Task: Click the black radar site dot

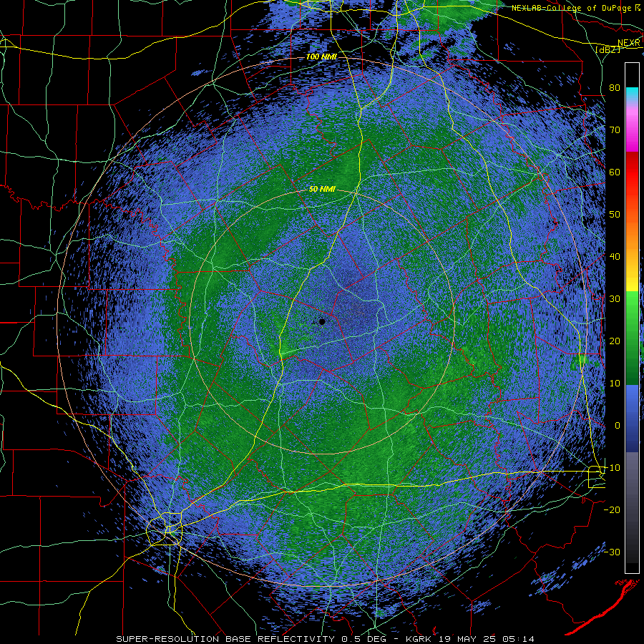Action: click(x=322, y=322)
